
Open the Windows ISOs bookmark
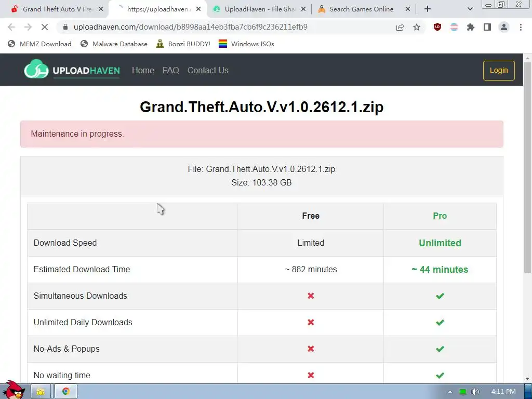click(x=246, y=44)
